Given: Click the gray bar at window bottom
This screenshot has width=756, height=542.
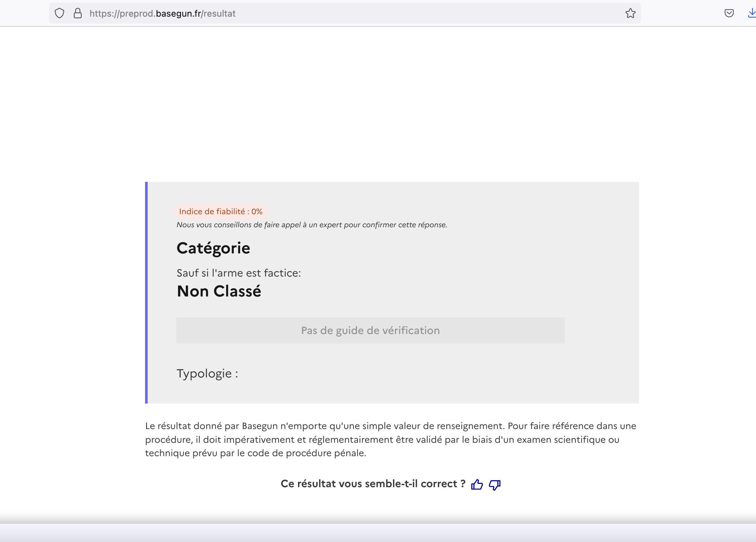Looking at the screenshot, I should 378,532.
